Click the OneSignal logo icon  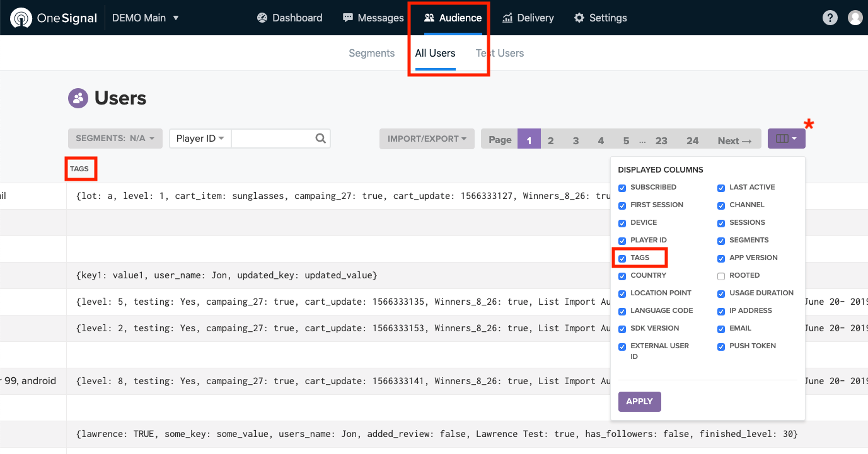click(21, 18)
